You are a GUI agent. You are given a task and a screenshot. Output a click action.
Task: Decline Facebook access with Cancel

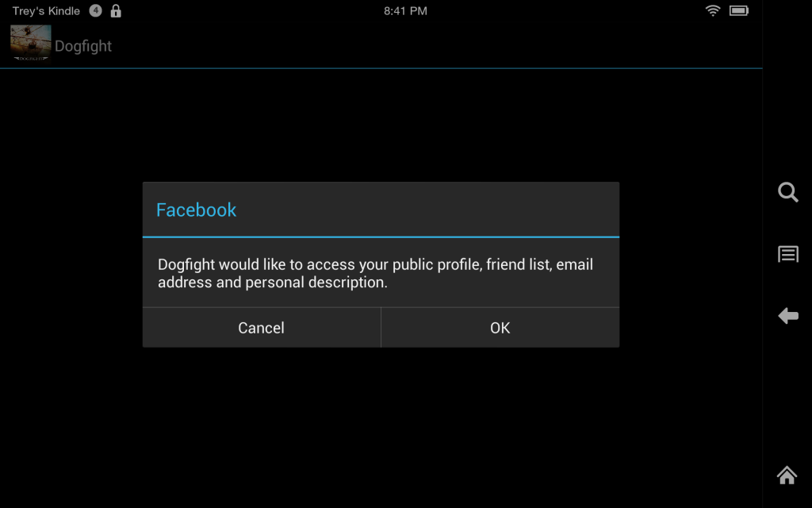click(262, 328)
